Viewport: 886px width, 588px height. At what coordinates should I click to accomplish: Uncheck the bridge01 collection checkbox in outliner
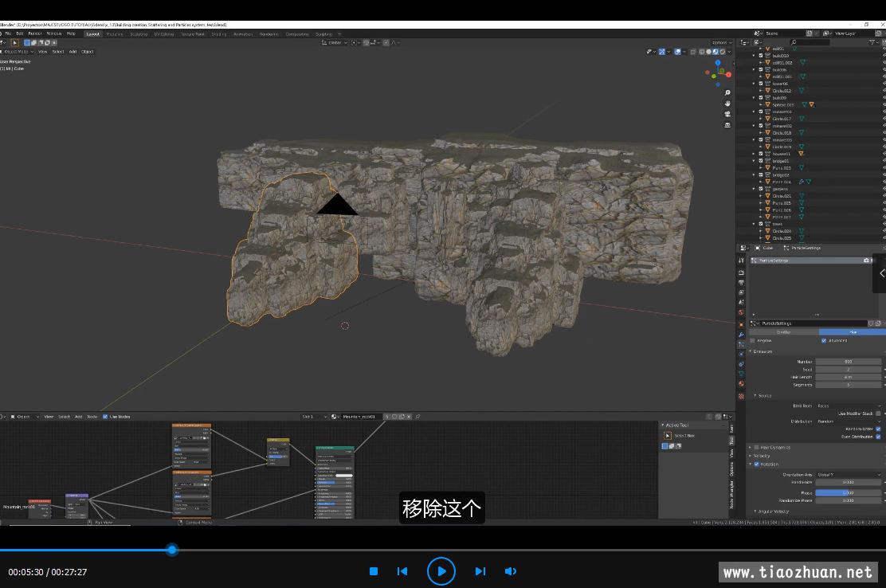click(761, 161)
